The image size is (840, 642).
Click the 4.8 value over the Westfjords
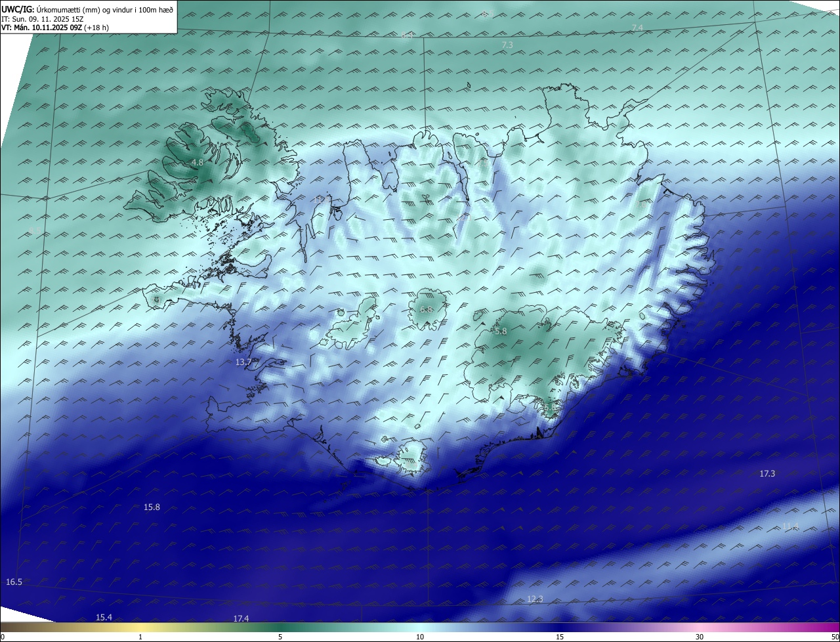(198, 162)
